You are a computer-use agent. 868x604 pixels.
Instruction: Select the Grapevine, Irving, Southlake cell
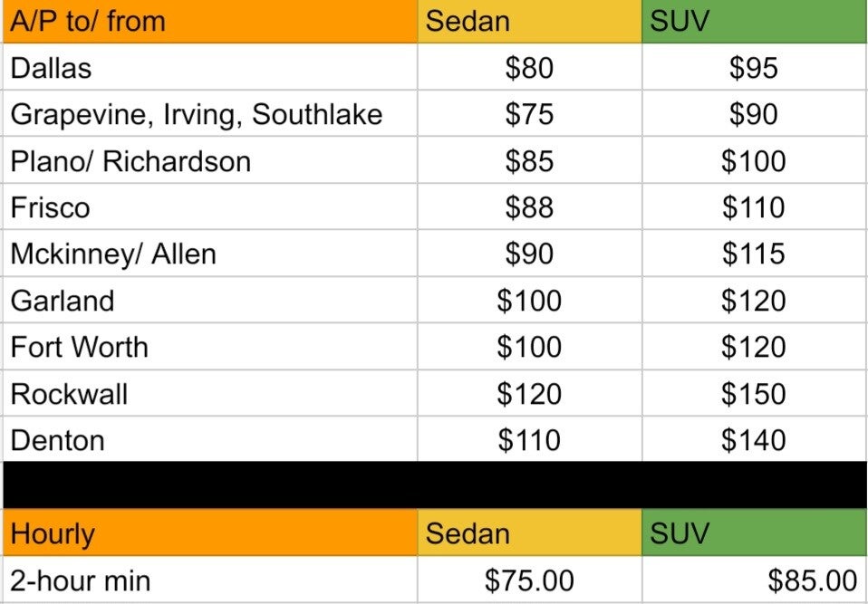pos(208,115)
